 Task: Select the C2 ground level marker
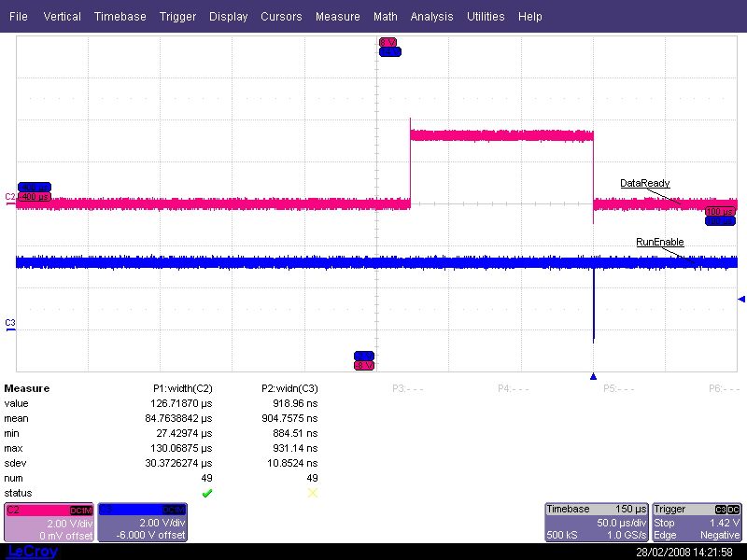click(x=10, y=199)
